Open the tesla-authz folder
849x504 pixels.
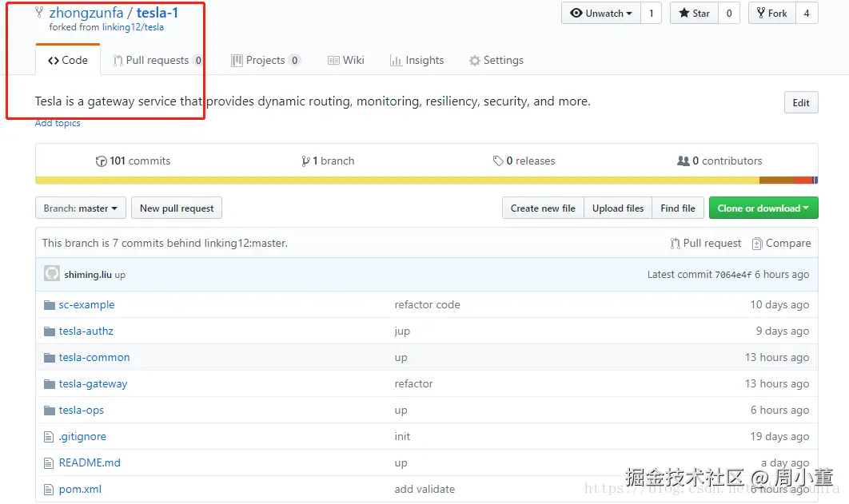pos(86,331)
